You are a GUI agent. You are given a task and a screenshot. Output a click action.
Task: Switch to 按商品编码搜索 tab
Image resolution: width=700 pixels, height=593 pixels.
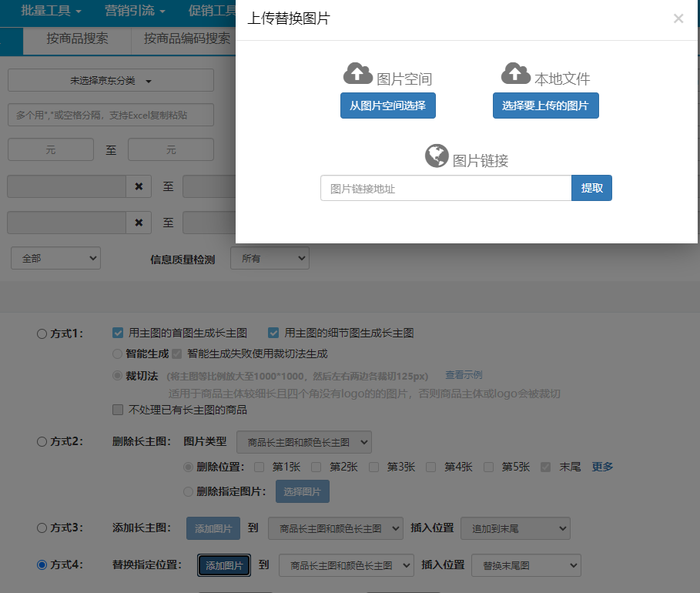coord(186,39)
